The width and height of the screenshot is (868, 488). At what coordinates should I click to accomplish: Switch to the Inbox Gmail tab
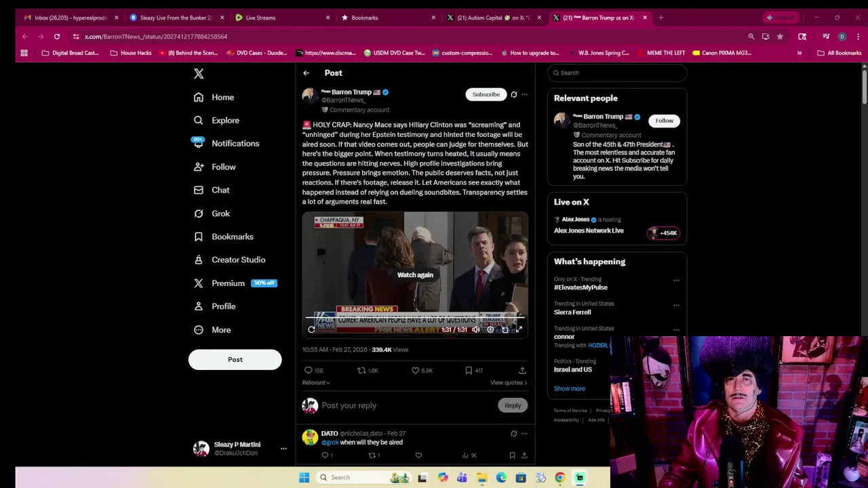(x=71, y=18)
